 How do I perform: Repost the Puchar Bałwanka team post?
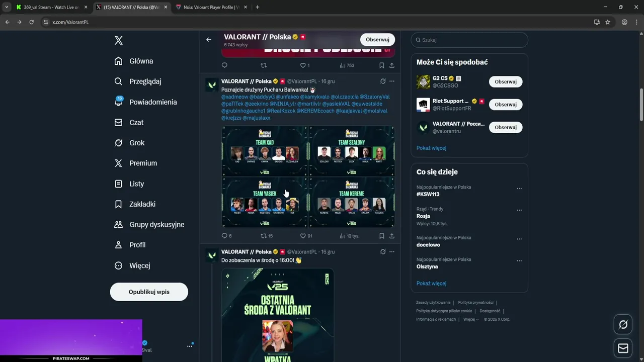click(x=263, y=236)
